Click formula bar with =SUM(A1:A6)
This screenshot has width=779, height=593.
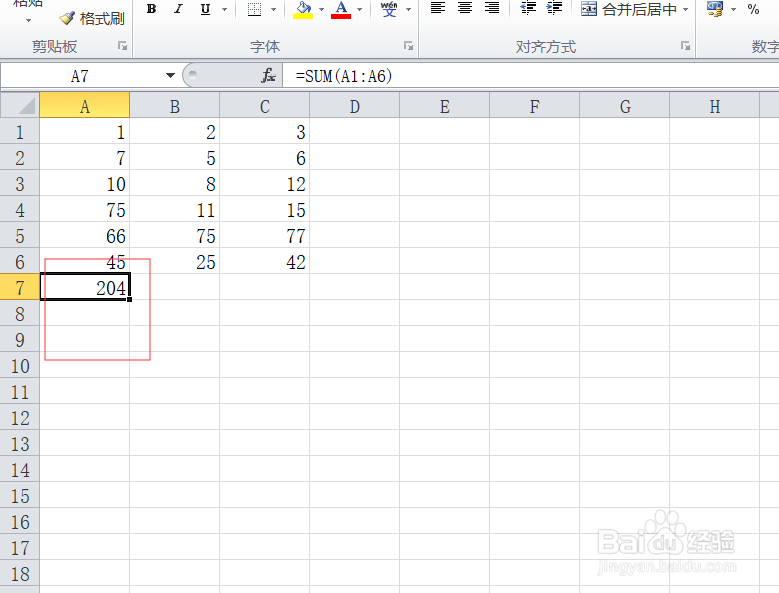tap(531, 76)
